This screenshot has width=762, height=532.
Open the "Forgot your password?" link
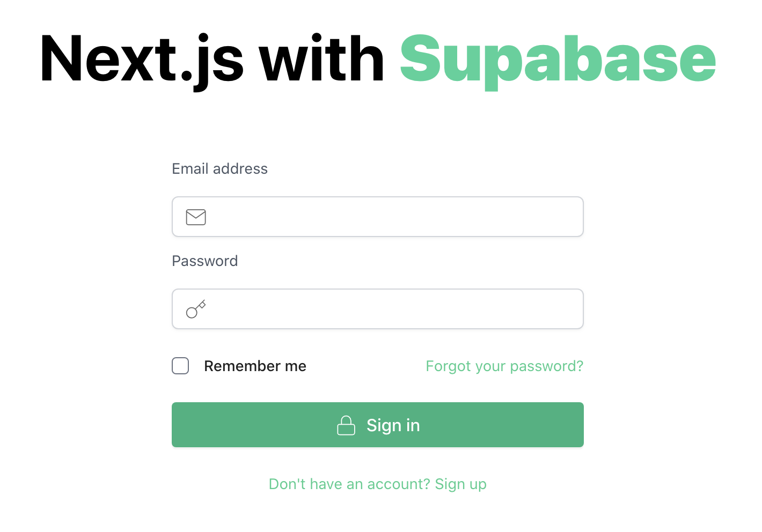pyautogui.click(x=504, y=366)
